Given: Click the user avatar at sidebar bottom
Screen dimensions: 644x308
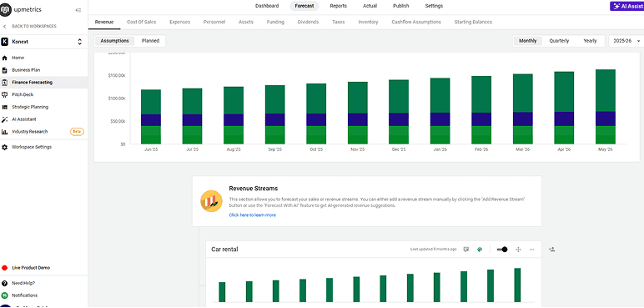Looking at the screenshot, I should pyautogui.click(x=5, y=306).
